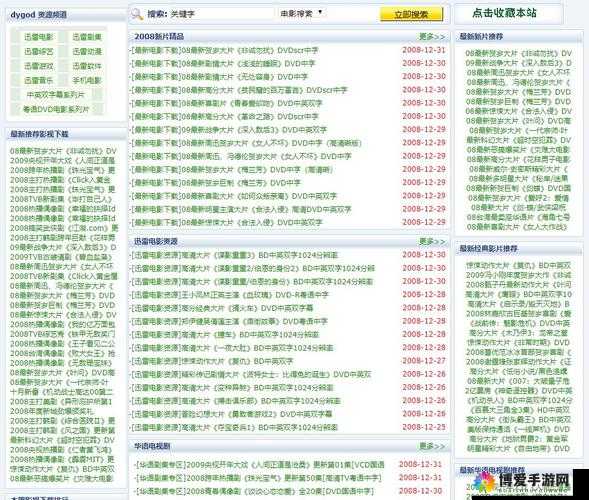Image resolution: width=589 pixels, height=500 pixels.
Task: Open 《江湖.com》 link in 最新推荐影视下载
Action: pos(64,228)
